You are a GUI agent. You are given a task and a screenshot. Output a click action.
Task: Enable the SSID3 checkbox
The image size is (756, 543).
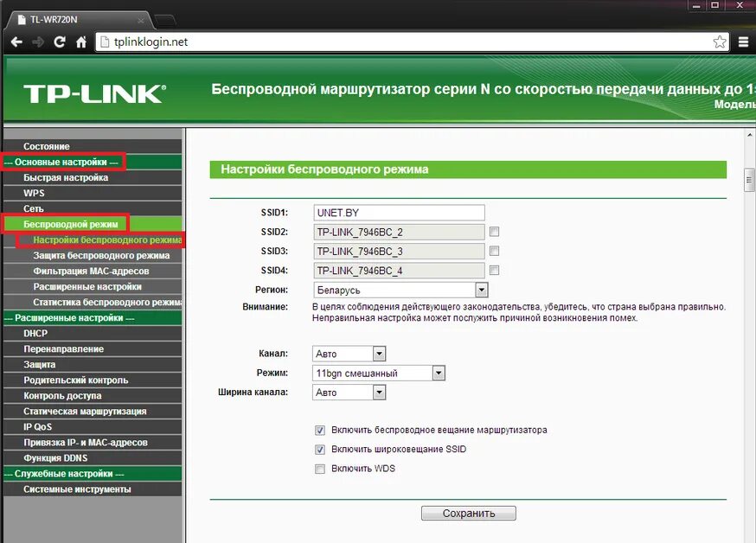[x=494, y=251]
